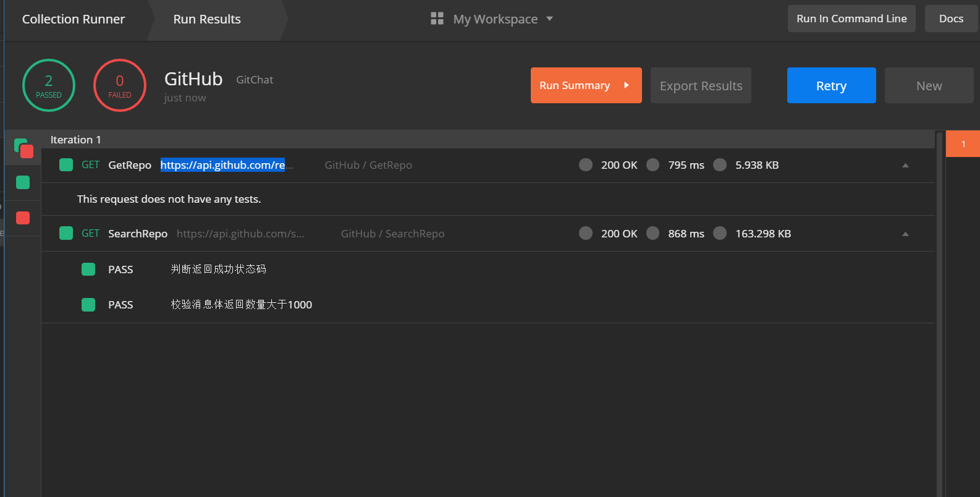Click the GitHub / SearchRepo path
The height and width of the screenshot is (497, 980).
(x=392, y=234)
